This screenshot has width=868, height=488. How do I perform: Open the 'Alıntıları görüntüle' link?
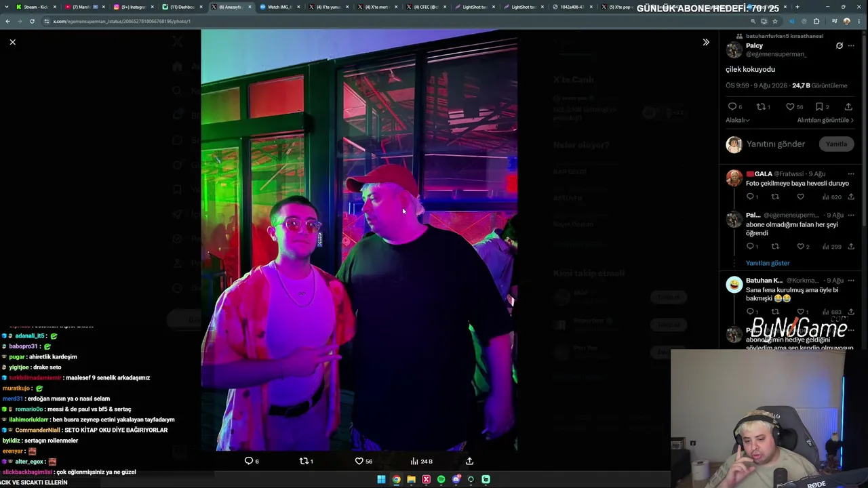click(825, 120)
